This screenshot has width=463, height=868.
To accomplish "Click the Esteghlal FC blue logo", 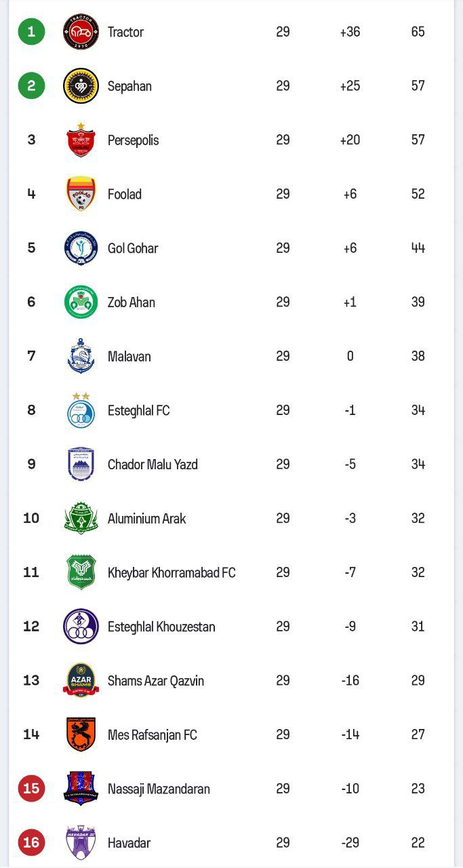I will click(x=81, y=410).
